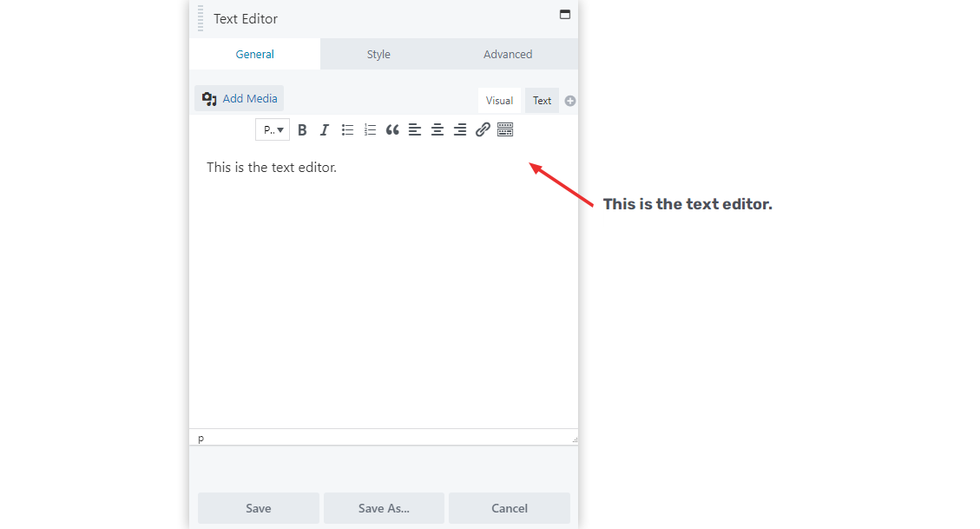This screenshot has height=529, width=980.
Task: Toggle bold formatting in editor toolbar
Action: click(x=302, y=130)
